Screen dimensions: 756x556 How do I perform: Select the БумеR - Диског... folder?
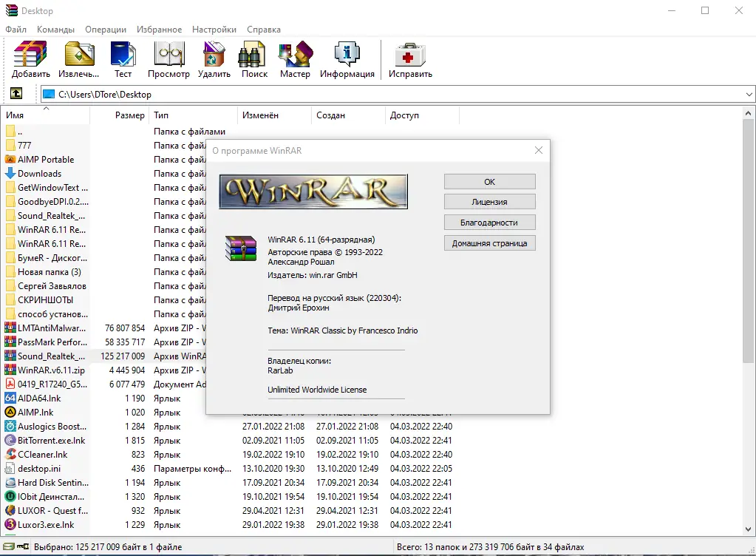click(x=46, y=258)
